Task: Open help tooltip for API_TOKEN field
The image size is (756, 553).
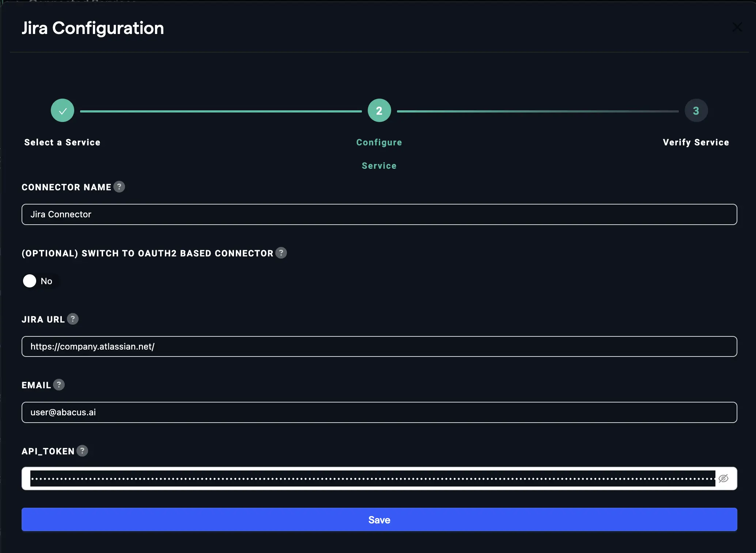Action: click(x=82, y=451)
